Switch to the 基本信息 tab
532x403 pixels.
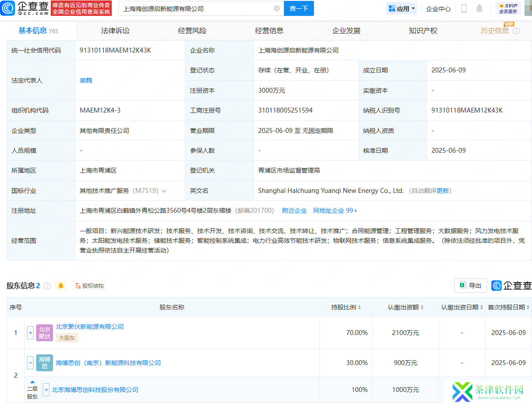point(38,30)
